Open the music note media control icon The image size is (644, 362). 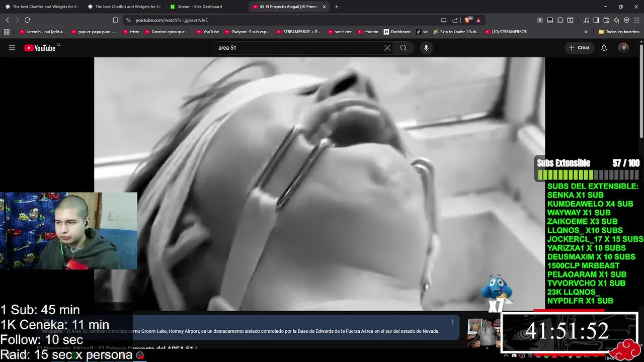pos(586,20)
